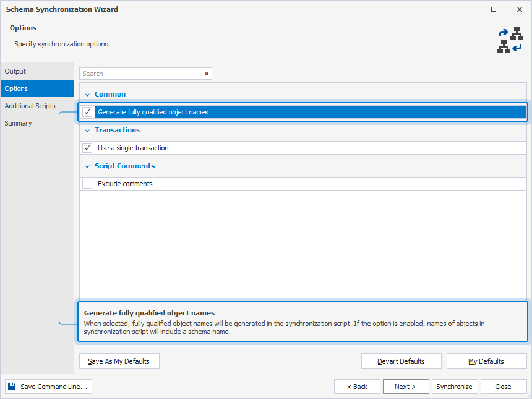
Task: Collapse the Common section chevron
Action: pos(87,95)
